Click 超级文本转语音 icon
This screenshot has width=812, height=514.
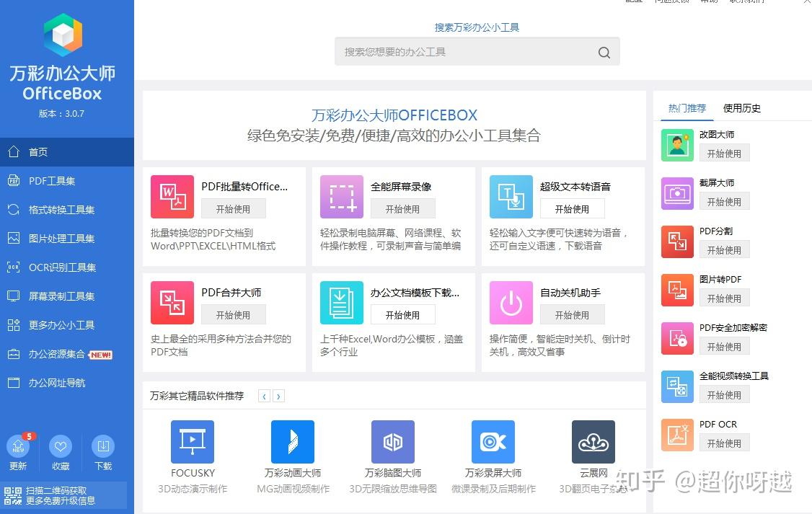pyautogui.click(x=511, y=197)
